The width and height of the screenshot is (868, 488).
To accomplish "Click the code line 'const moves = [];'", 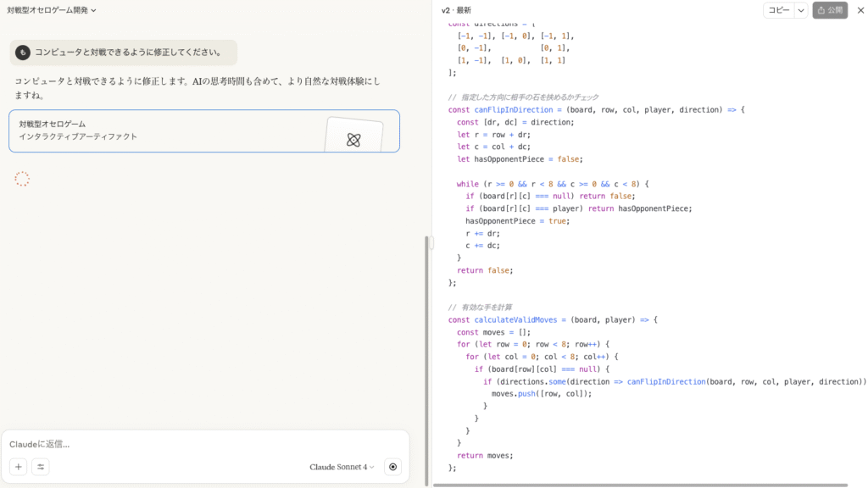I will (x=494, y=332).
